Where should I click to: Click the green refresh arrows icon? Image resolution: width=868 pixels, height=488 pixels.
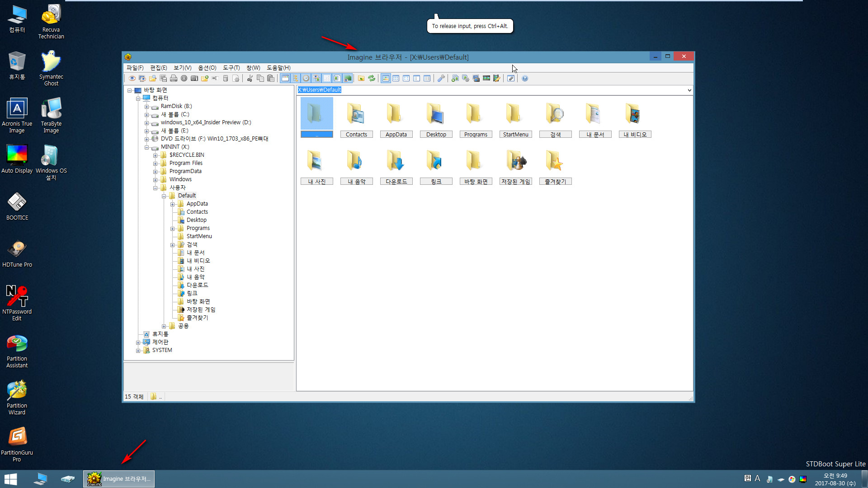372,78
